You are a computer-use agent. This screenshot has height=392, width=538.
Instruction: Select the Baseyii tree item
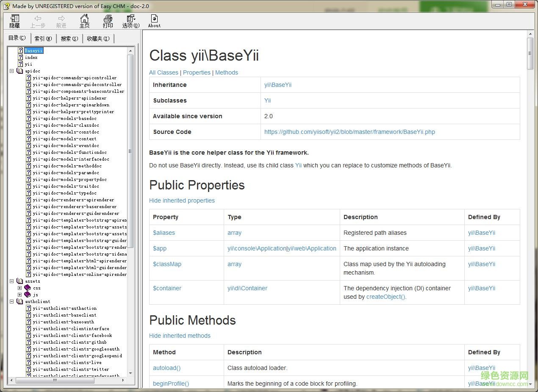pos(33,50)
